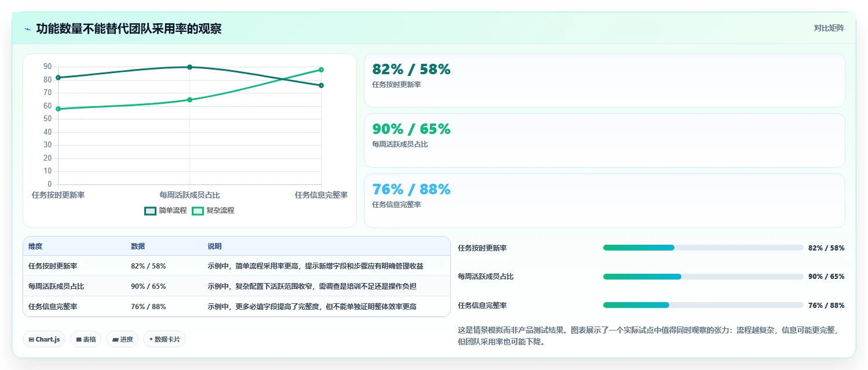
Task: Click the y-axis tick label 50
Action: pyautogui.click(x=47, y=119)
